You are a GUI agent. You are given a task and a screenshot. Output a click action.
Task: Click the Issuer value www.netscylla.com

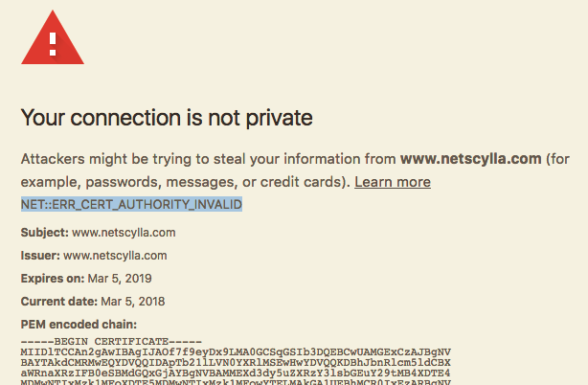coord(115,256)
